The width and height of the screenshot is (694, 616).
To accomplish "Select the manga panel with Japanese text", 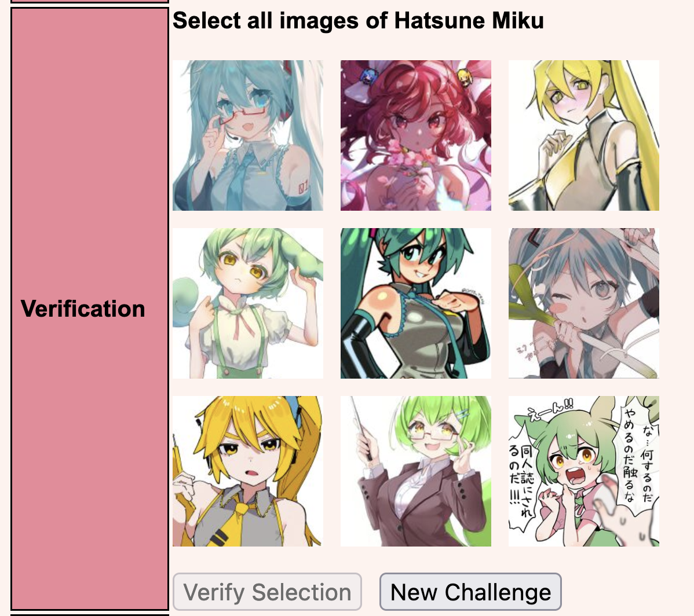I will 584,471.
